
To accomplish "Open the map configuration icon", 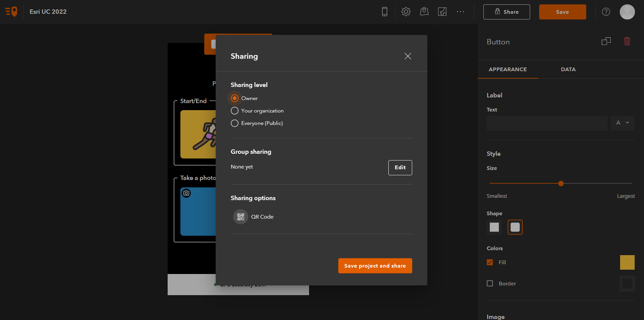I will pyautogui.click(x=424, y=12).
